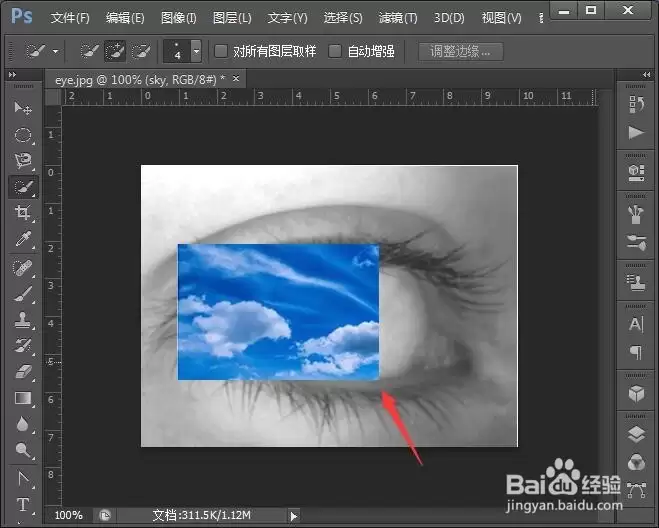Click the 100% zoom level field
659x528 pixels.
[69, 515]
